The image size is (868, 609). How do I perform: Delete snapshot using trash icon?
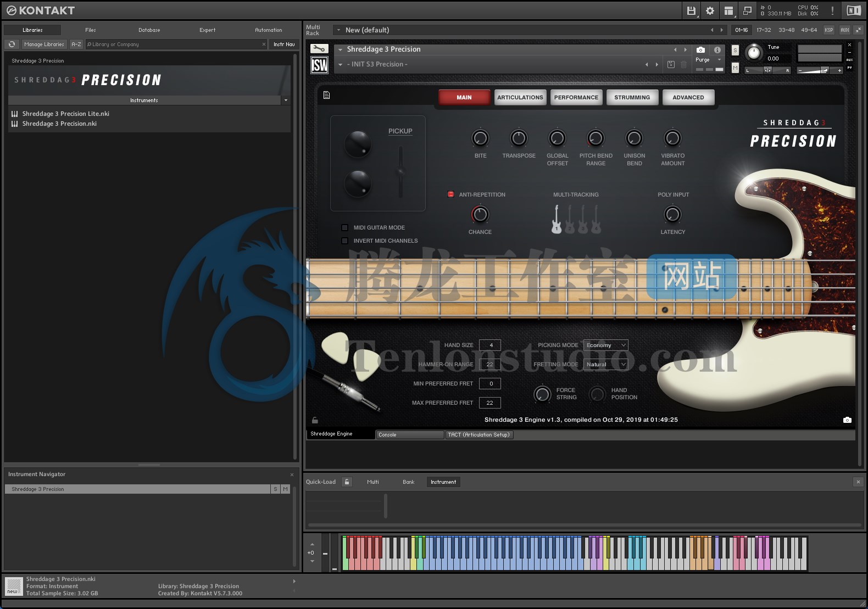pos(684,64)
